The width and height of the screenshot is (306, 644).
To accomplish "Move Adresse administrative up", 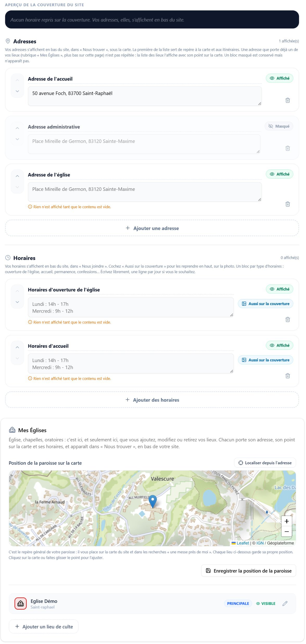I will [x=17, y=128].
